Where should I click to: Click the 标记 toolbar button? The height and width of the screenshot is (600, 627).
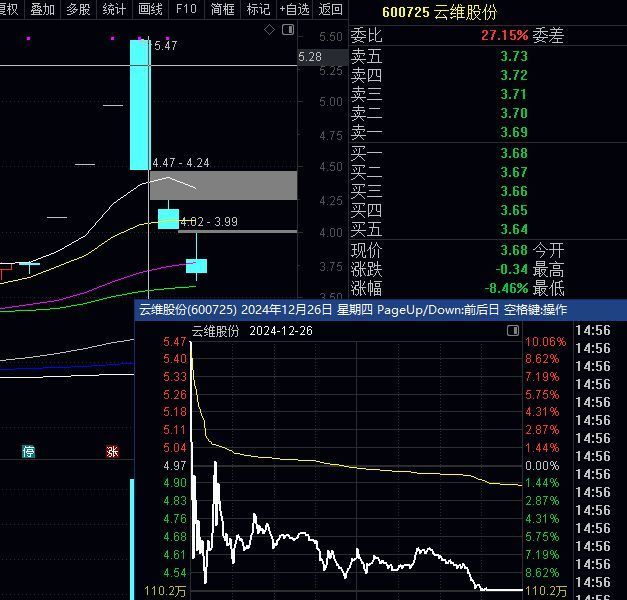(258, 9)
